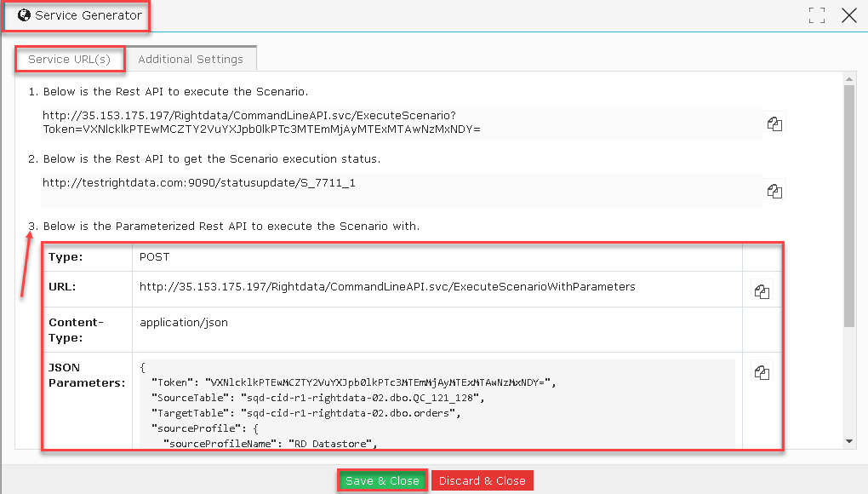Screen dimensions: 868x494
Task: Close the Service Generator dialog
Action: (x=848, y=14)
